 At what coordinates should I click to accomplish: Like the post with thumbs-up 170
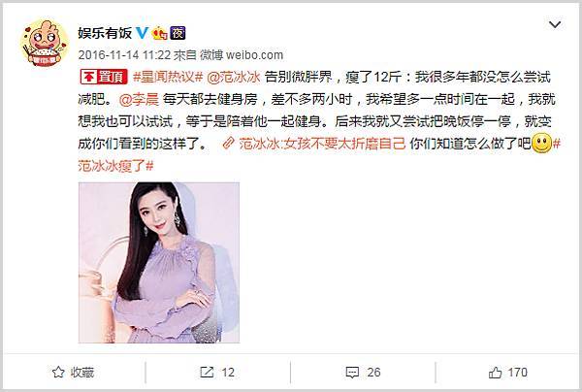[x=507, y=373]
